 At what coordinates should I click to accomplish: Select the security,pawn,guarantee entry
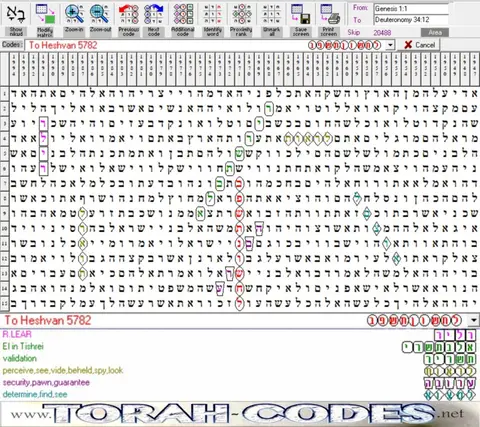(x=46, y=382)
